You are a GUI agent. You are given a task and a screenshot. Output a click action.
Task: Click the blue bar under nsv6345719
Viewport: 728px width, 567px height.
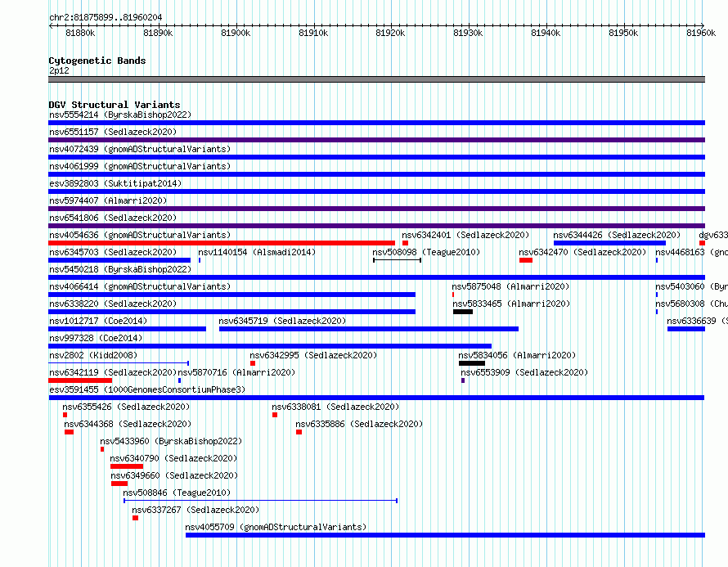pyautogui.click(x=369, y=329)
